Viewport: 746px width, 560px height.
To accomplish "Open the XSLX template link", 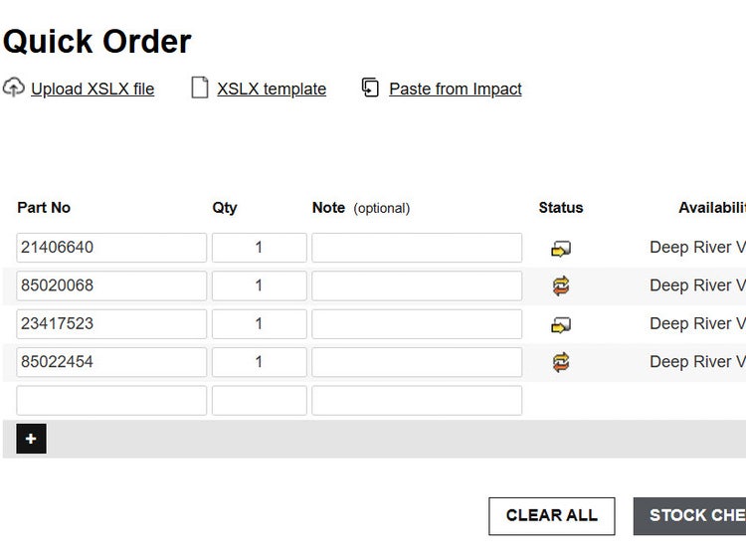I will [272, 89].
